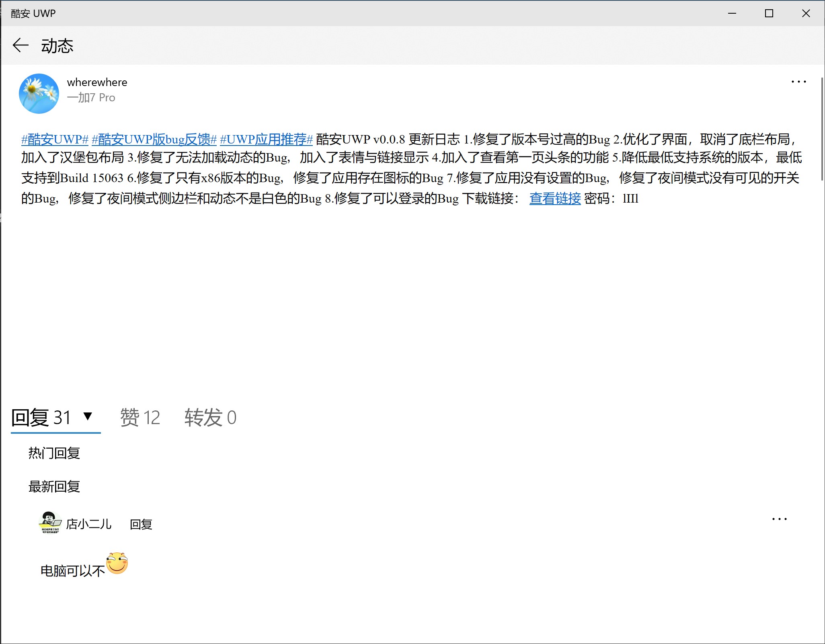
Task: Click the 店小二儿 commenter name
Action: point(88,524)
